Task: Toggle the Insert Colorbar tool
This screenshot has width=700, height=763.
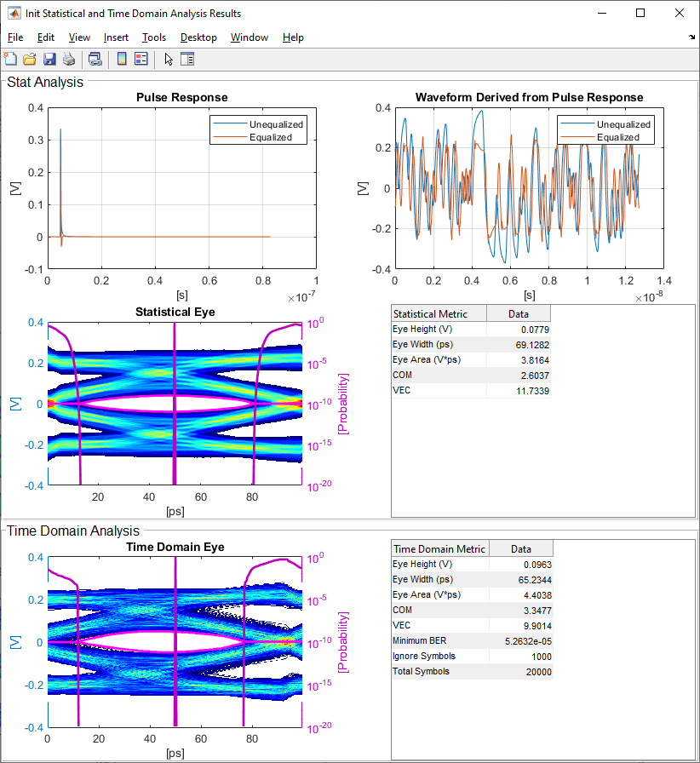Action: point(122,59)
